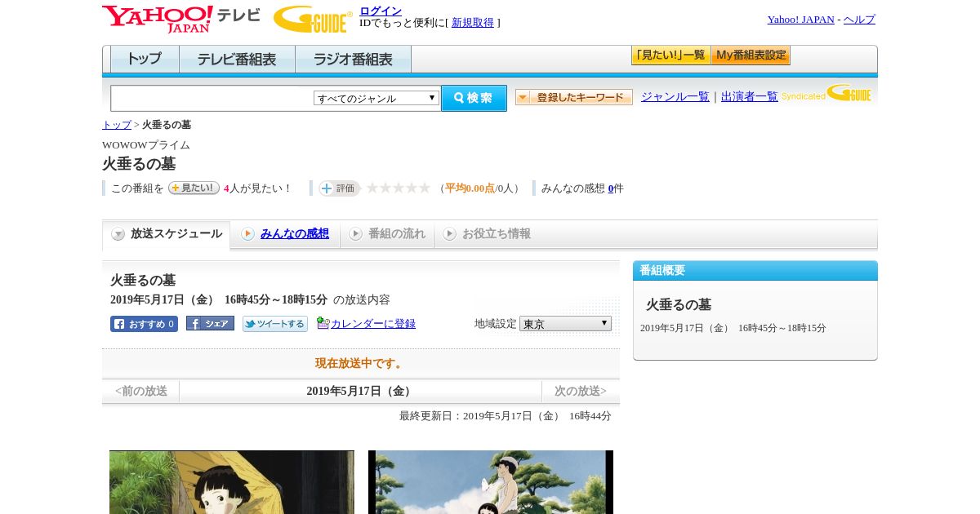Click the left film still of girl

pyautogui.click(x=232, y=482)
